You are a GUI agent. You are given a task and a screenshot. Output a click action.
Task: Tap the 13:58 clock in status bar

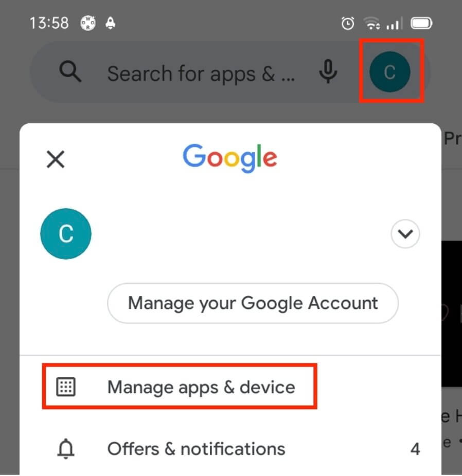click(49, 23)
